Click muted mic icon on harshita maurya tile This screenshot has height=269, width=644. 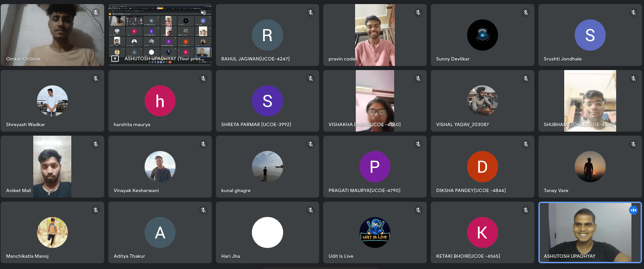[x=203, y=79]
